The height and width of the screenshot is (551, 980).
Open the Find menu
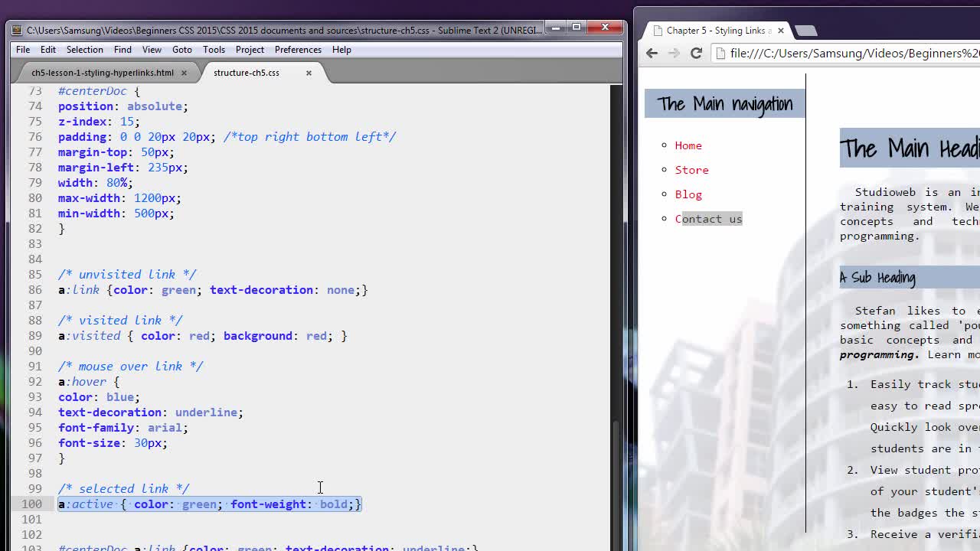122,50
